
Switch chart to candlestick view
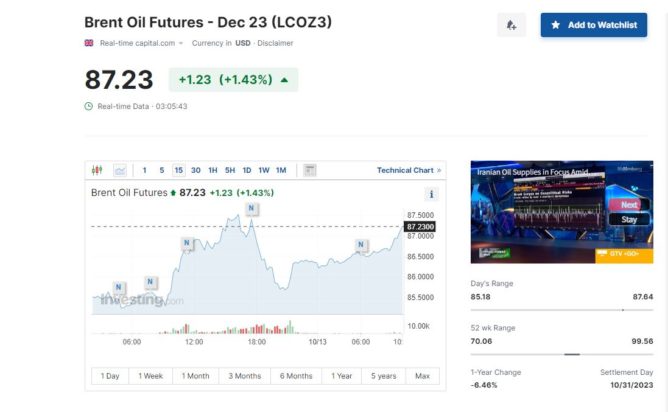pyautogui.click(x=97, y=170)
